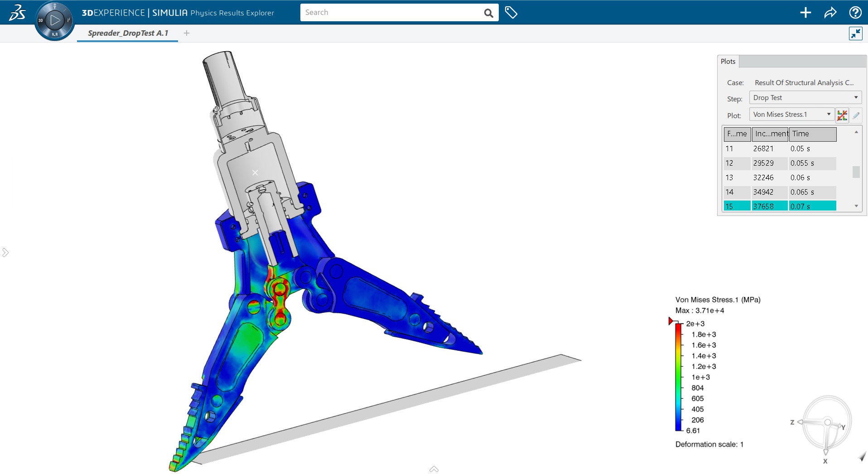The image size is (868, 474).
Task: Click the pencil edit icon next to Plot
Action: (857, 115)
